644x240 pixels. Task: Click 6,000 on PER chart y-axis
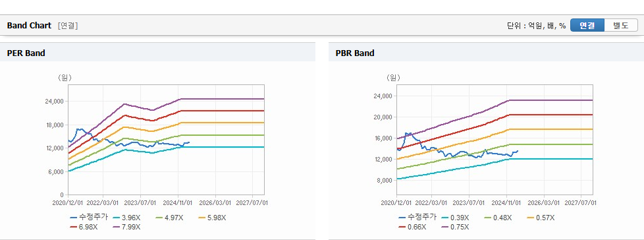[56, 172]
